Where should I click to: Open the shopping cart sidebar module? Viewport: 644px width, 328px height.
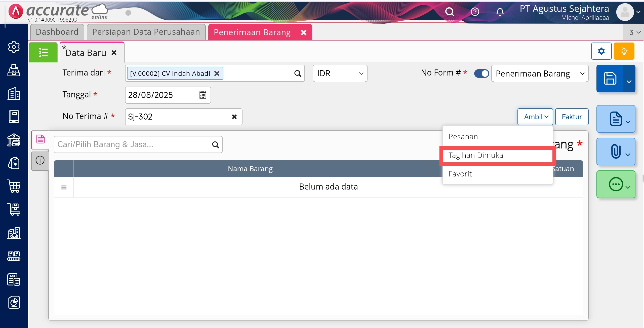coord(14,186)
